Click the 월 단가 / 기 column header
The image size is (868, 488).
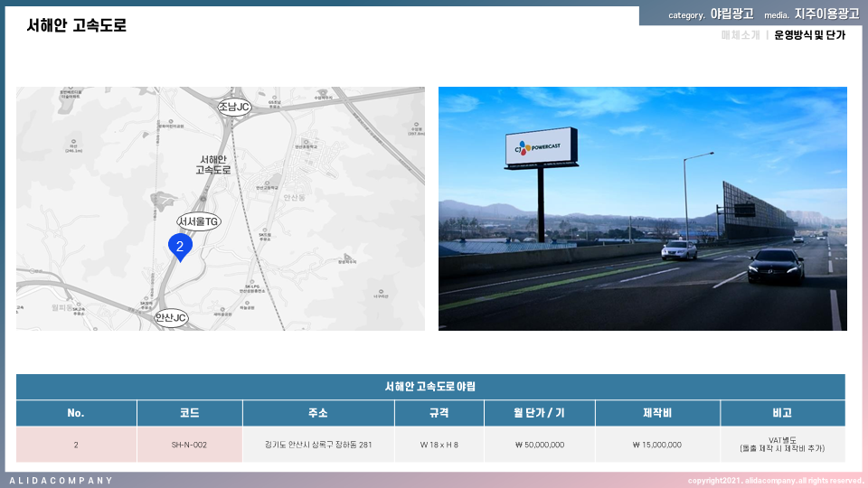538,413
